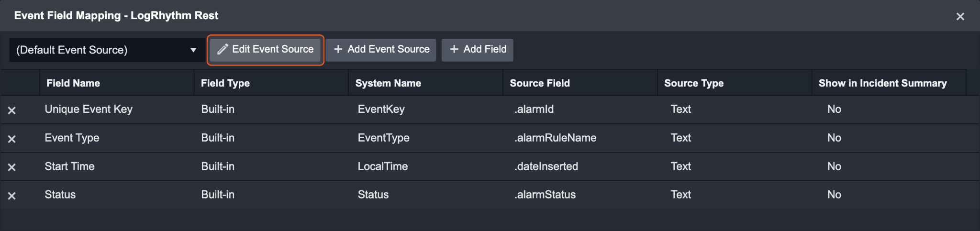Add a new event source

pyautogui.click(x=381, y=50)
